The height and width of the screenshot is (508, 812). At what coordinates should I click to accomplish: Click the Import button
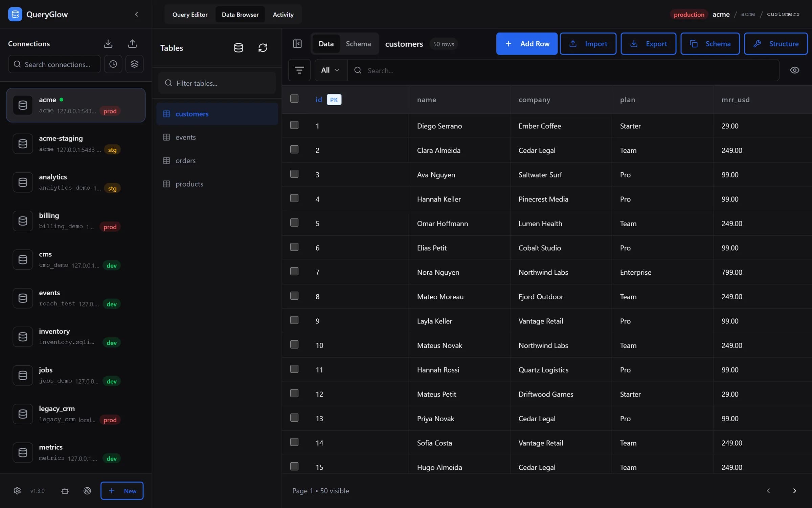[x=588, y=44]
